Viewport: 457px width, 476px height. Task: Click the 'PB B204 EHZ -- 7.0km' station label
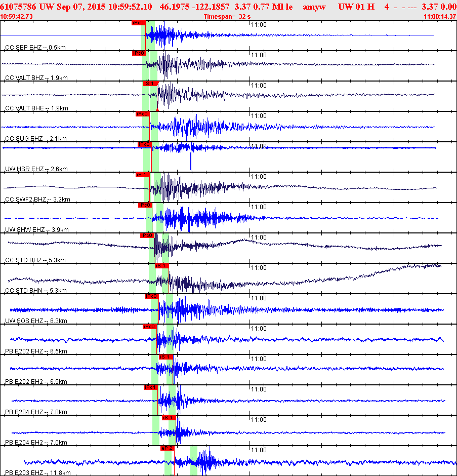(x=36, y=412)
